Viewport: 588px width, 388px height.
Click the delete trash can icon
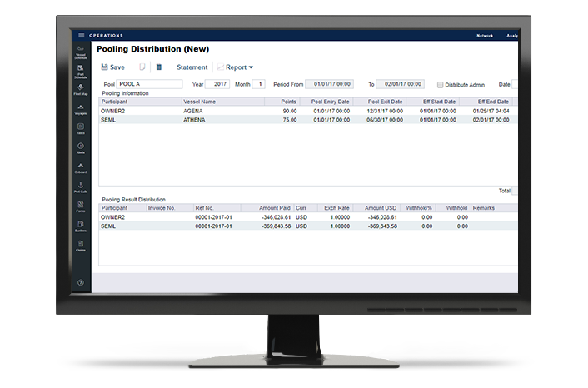tap(159, 67)
